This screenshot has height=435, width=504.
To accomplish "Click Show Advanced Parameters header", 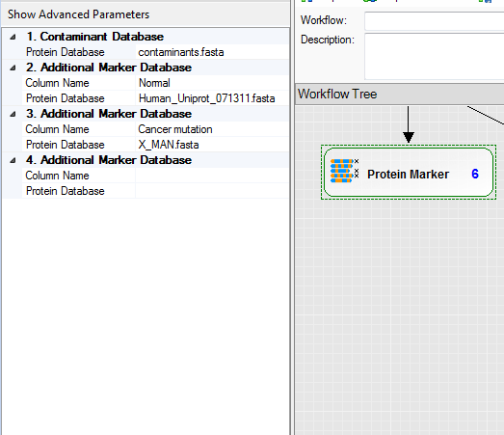I will pos(78,14).
